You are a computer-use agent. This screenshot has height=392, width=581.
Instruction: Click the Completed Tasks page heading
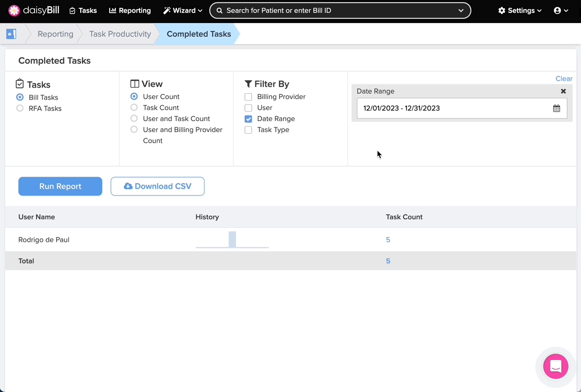click(55, 61)
